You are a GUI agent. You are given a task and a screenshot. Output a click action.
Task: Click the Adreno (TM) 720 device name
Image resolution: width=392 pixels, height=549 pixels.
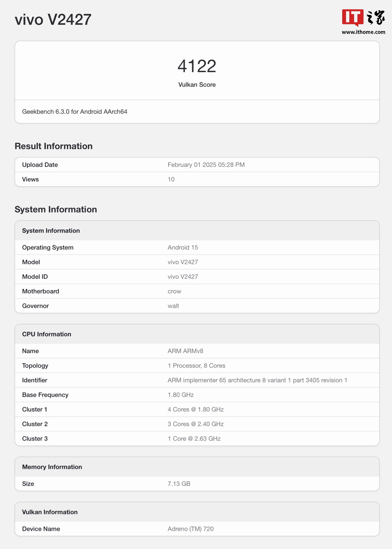(191, 529)
